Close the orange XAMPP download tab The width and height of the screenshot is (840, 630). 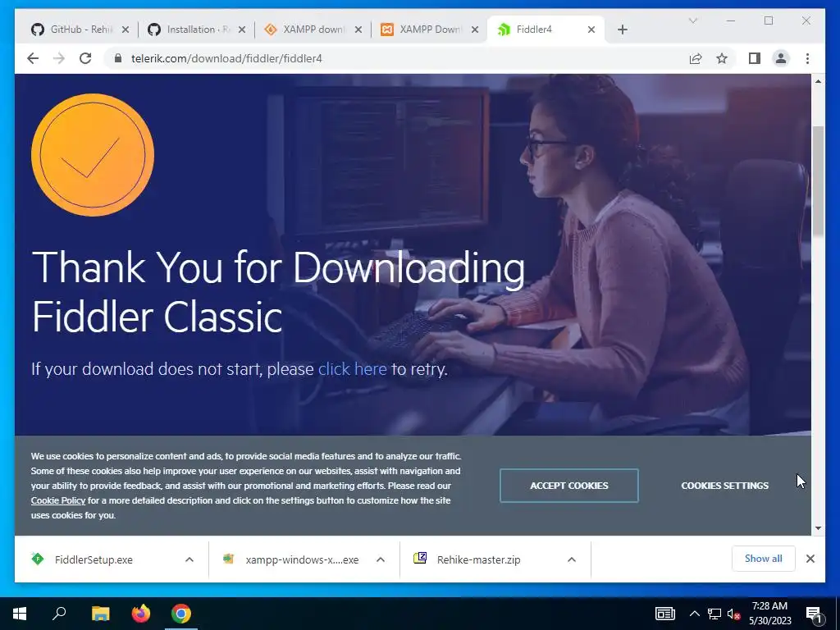point(358,30)
